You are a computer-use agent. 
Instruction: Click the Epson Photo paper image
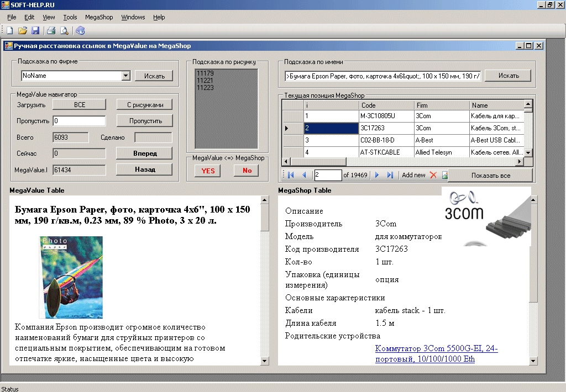(71, 277)
